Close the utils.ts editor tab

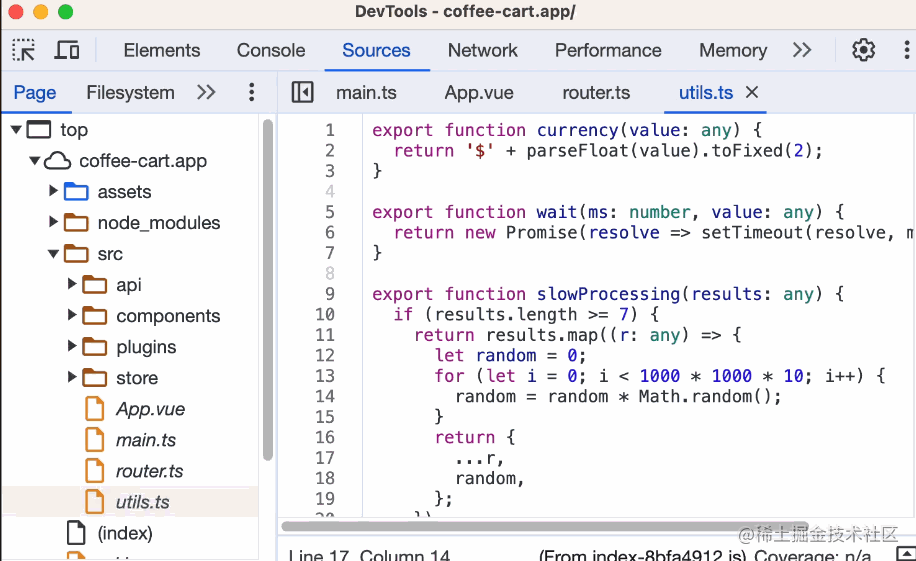(752, 92)
